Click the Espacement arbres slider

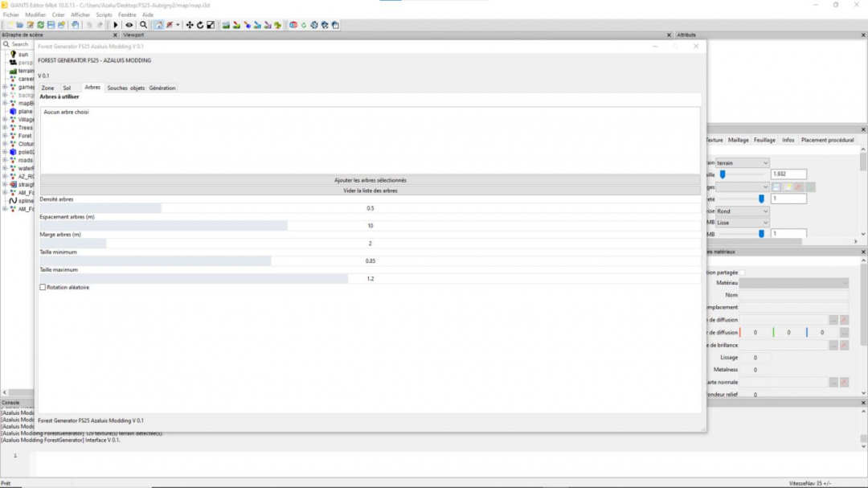(x=370, y=226)
